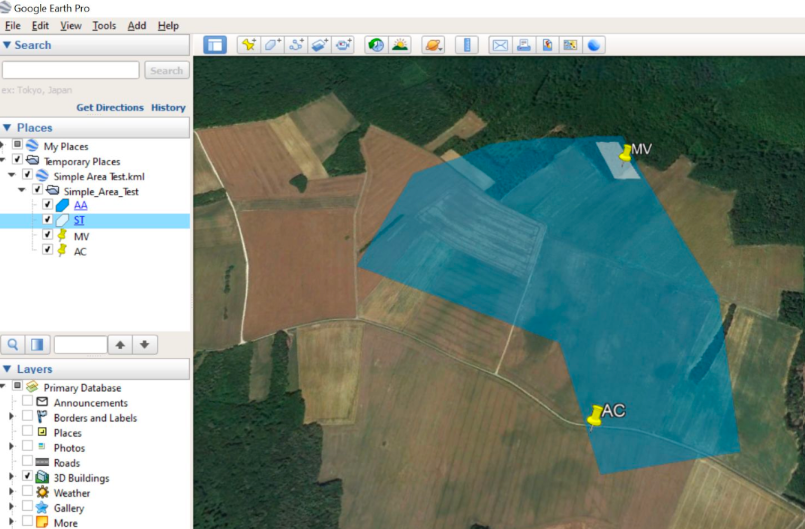Email the current view
The image size is (805, 529).
point(500,45)
